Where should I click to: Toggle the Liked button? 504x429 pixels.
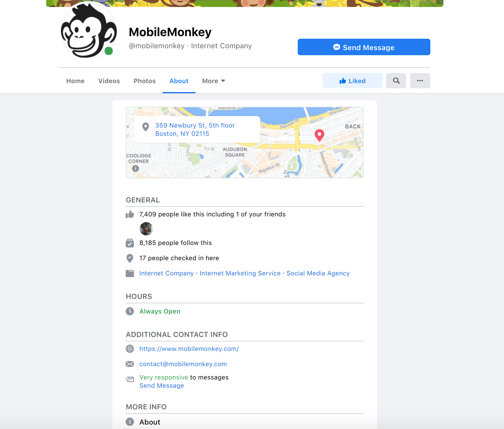click(x=353, y=81)
